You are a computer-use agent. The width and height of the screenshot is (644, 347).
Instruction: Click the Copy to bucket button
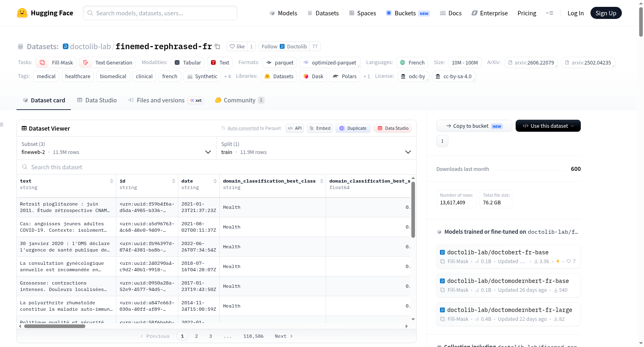[474, 126]
